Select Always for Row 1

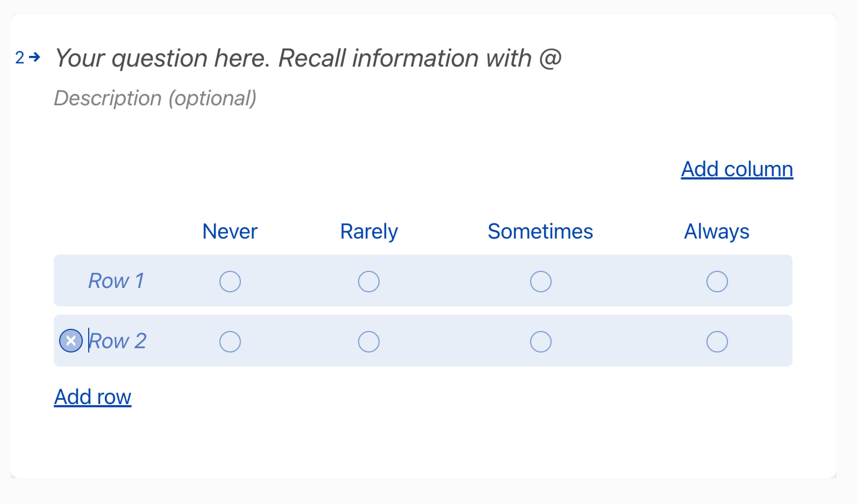click(x=717, y=281)
